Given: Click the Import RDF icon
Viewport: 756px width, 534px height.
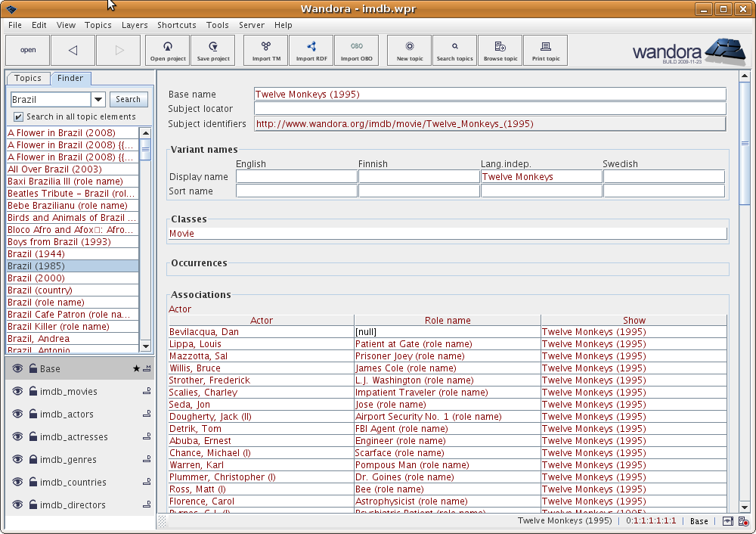Looking at the screenshot, I should click(x=311, y=50).
